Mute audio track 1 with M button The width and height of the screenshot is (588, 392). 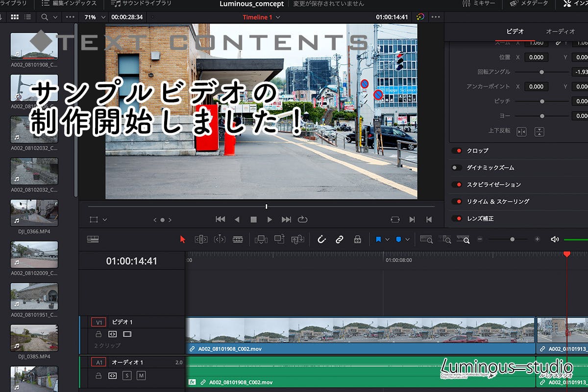coord(141,376)
